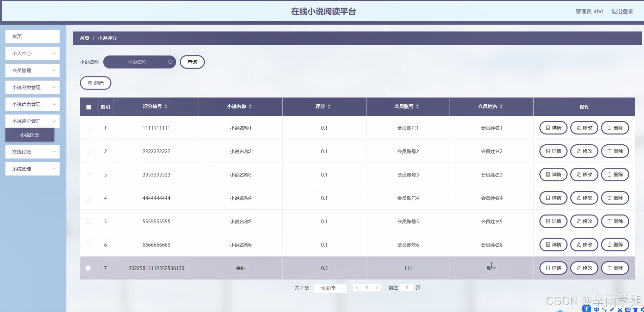Screen dimensions: 644x312
Task: Click 删除 for row 小说名称2
Action: pyautogui.click(x=615, y=151)
